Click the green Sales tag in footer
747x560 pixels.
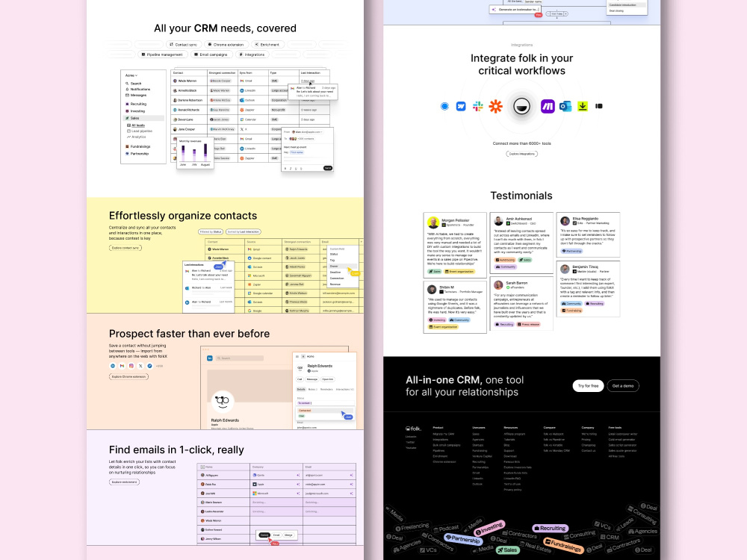(x=507, y=550)
